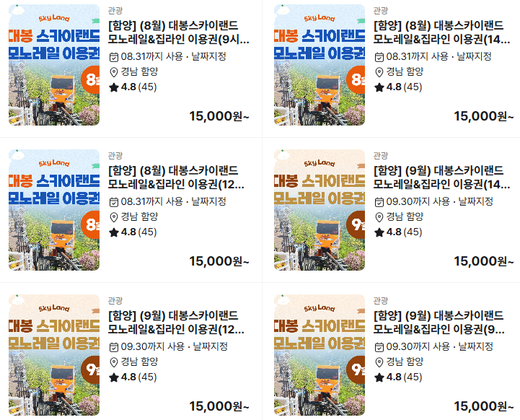Open thumbnail of 9월 이용권(14 listing

click(320, 210)
